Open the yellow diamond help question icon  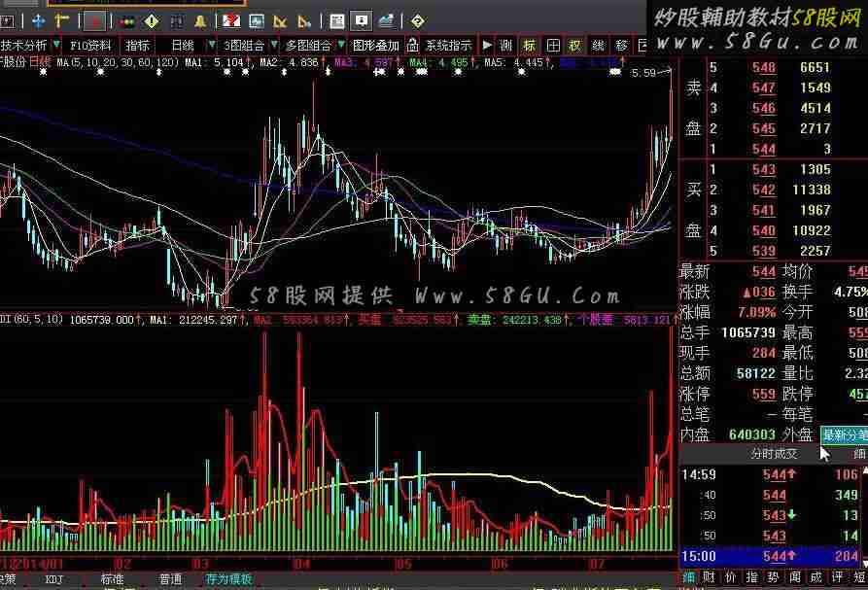pyautogui.click(x=417, y=21)
